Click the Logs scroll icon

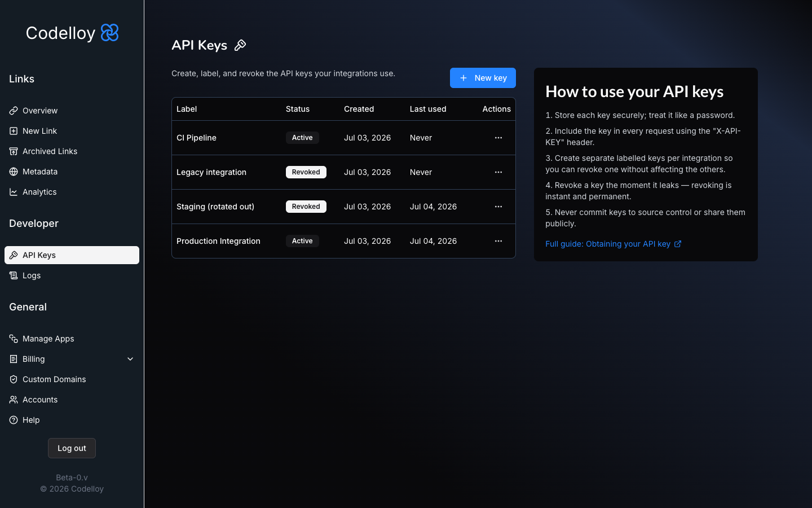14,275
